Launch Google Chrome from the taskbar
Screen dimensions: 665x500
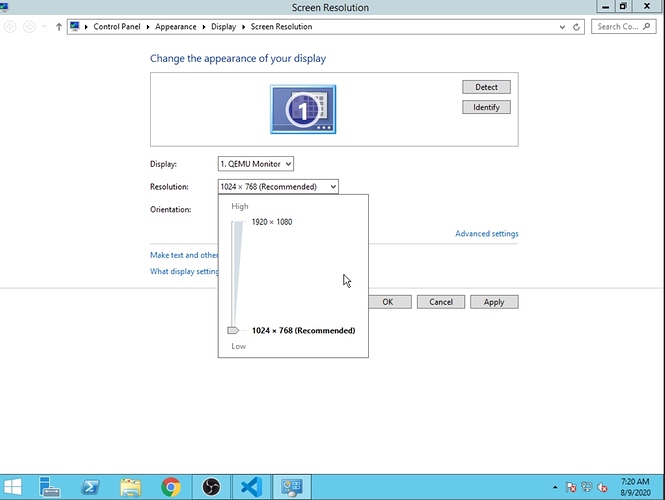click(x=170, y=486)
